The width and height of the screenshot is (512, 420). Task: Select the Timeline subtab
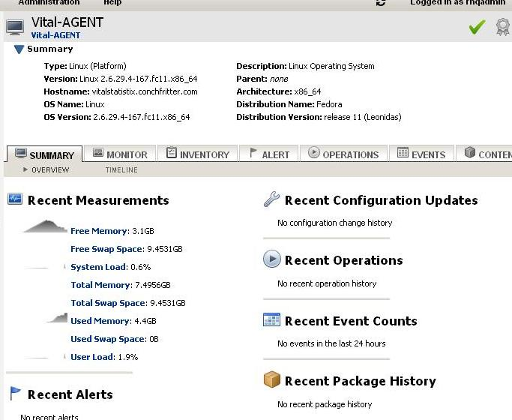click(121, 169)
